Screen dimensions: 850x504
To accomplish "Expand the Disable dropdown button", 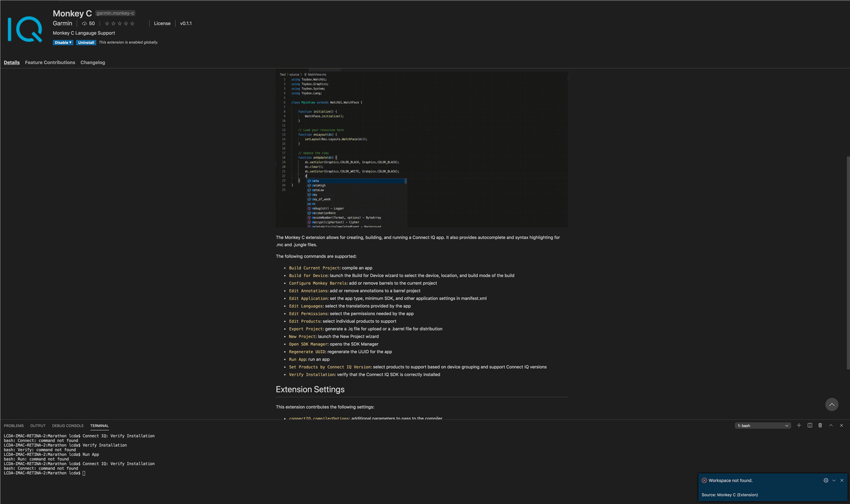I will (x=63, y=42).
